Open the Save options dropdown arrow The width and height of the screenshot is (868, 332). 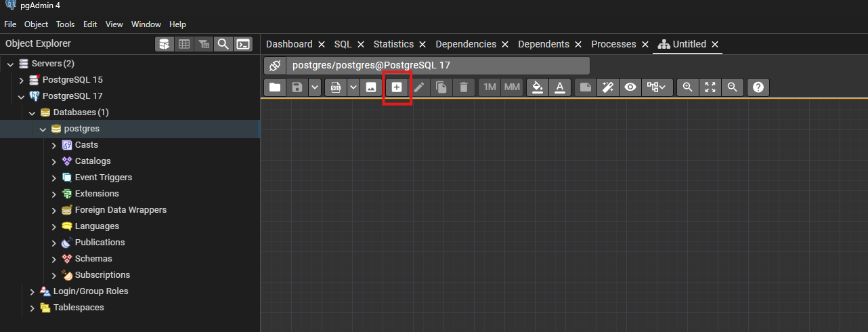[x=314, y=87]
